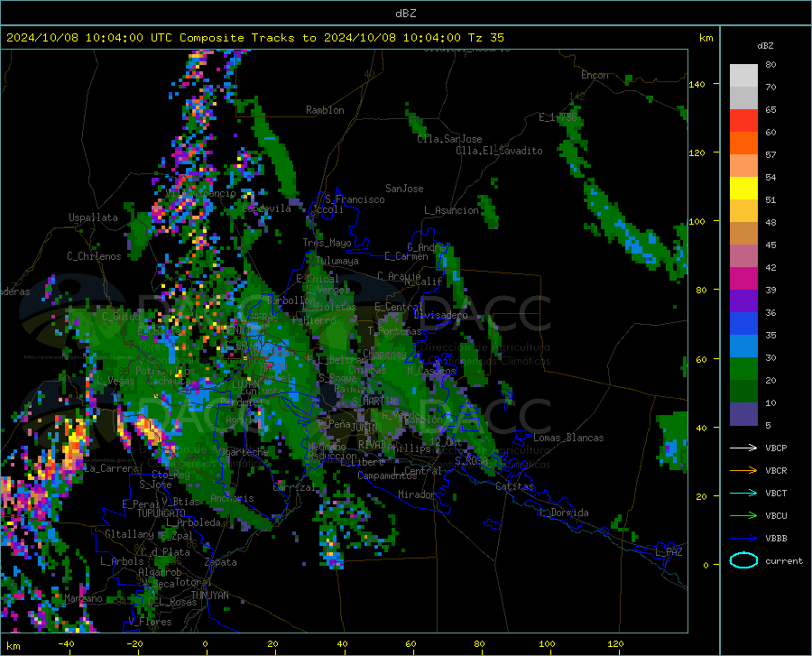Click the cyan VBCT arrow in legend
The height and width of the screenshot is (656, 812).
[x=743, y=493]
